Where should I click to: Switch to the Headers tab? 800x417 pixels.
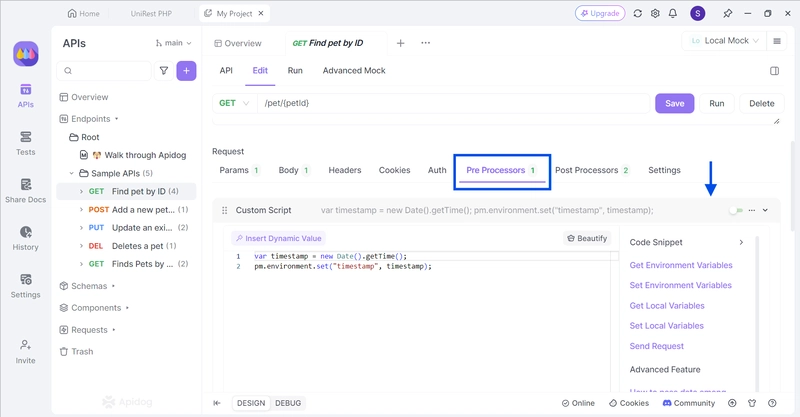pyautogui.click(x=344, y=170)
